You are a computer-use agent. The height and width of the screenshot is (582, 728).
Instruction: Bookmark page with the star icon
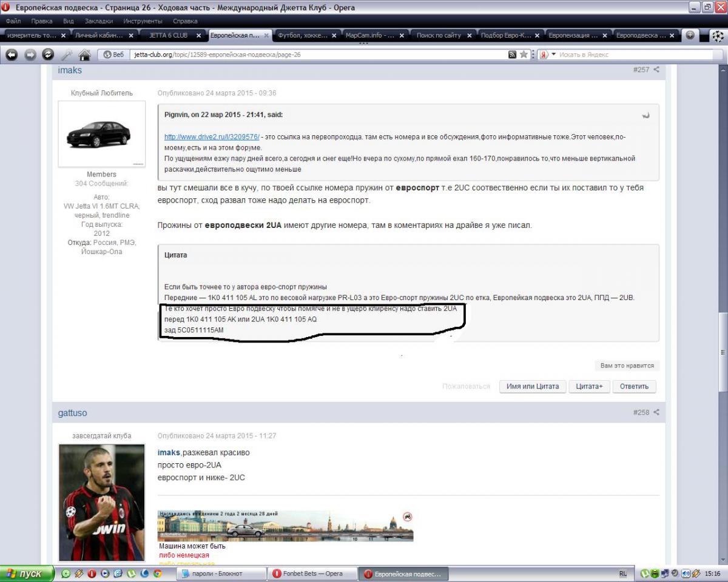(524, 55)
